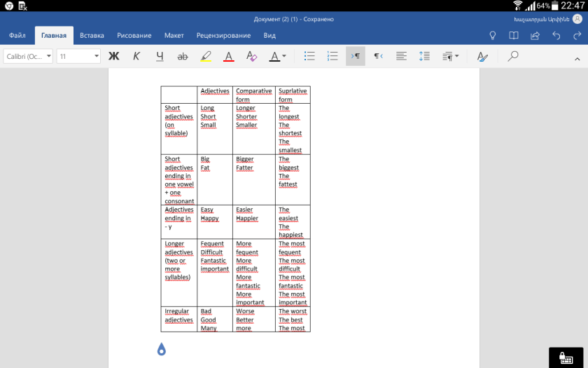The width and height of the screenshot is (588, 368).
Task: Click the word 'Happier' in table
Action: coord(247,218)
